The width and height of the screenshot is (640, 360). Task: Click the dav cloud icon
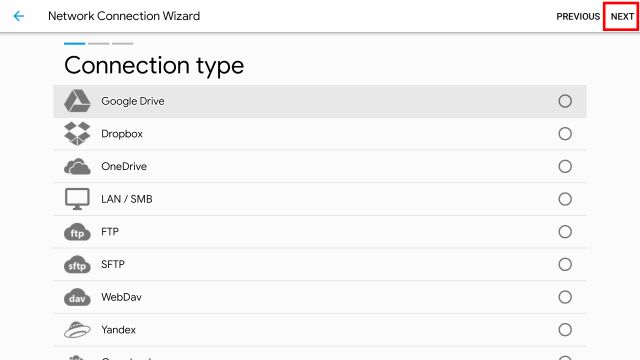77,297
